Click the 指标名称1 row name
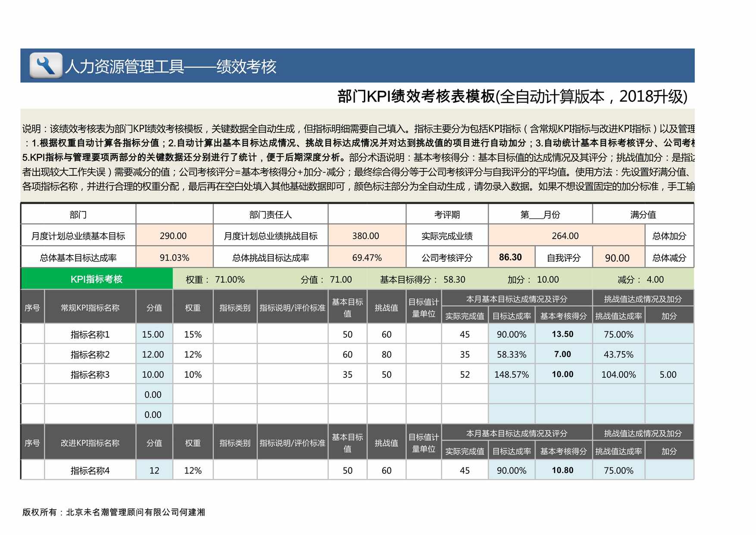This screenshot has height=535, width=756. (90, 334)
